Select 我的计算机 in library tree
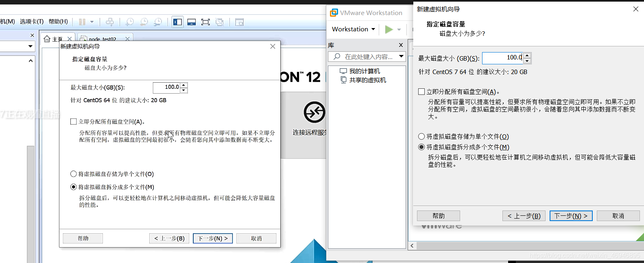 [x=365, y=71]
